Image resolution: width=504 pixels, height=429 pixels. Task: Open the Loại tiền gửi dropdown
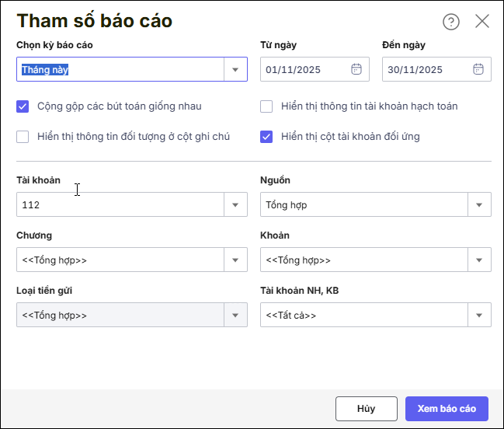click(235, 315)
